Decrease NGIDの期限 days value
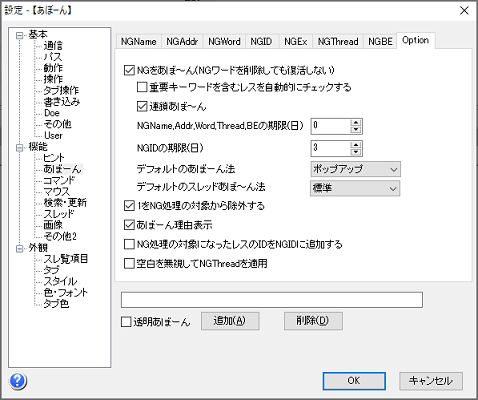 [356, 152]
